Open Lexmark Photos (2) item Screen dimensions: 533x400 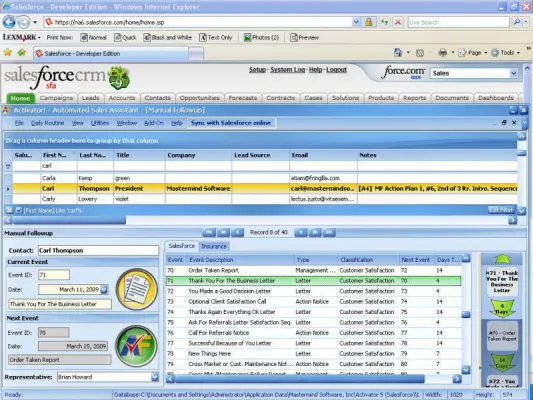pos(261,37)
